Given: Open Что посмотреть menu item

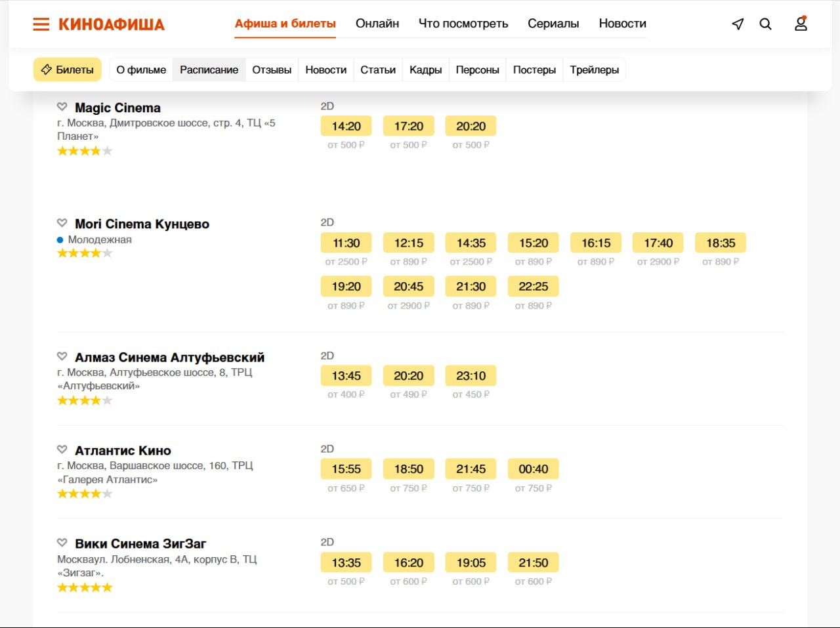Looking at the screenshot, I should coord(463,24).
